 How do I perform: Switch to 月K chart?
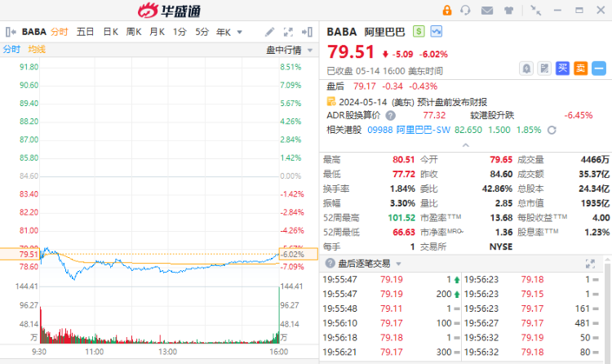(157, 32)
